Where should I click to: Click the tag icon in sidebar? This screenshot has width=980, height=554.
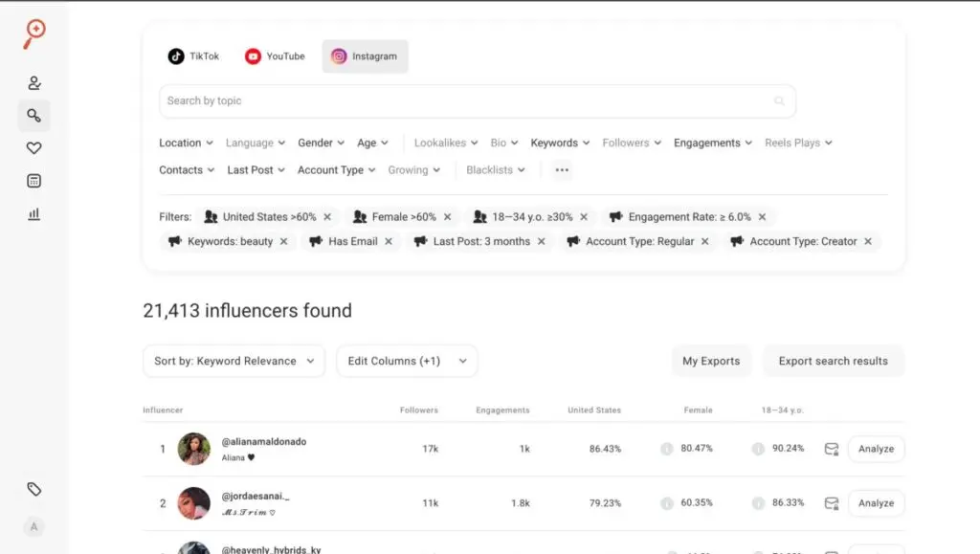tap(34, 489)
